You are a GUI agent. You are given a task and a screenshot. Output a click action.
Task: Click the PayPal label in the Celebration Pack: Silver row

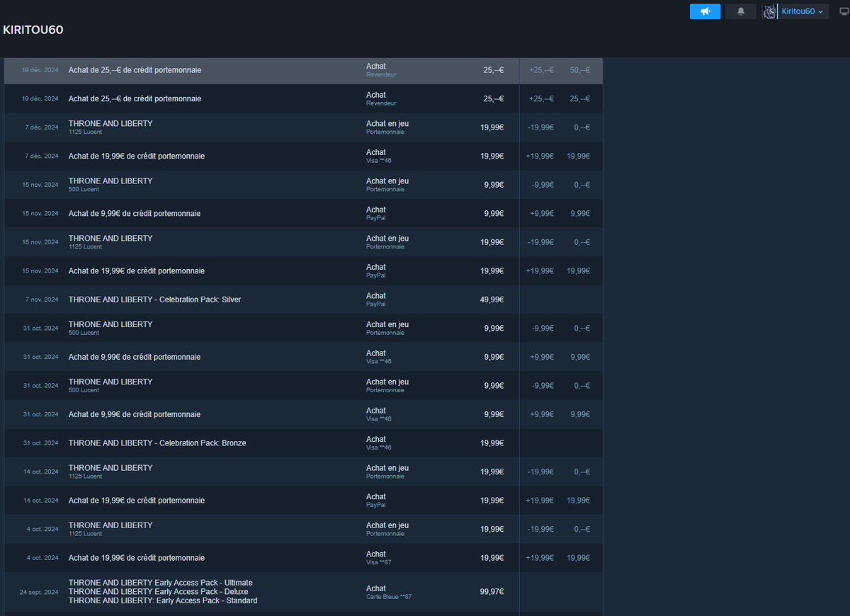tap(376, 304)
